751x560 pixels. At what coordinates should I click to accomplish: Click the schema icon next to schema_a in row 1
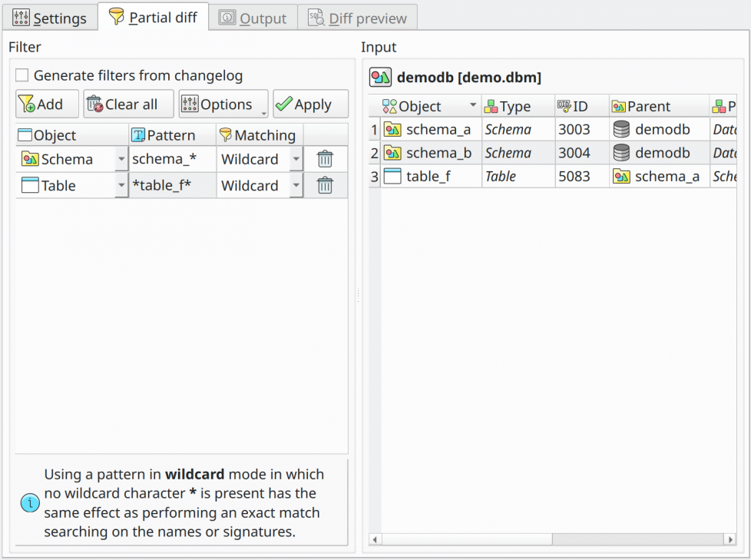pyautogui.click(x=392, y=129)
